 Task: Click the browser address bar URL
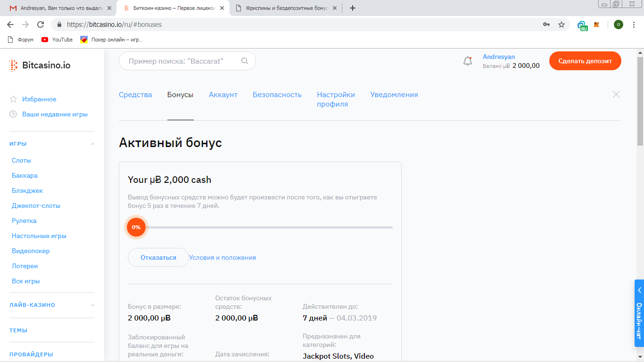click(x=115, y=25)
